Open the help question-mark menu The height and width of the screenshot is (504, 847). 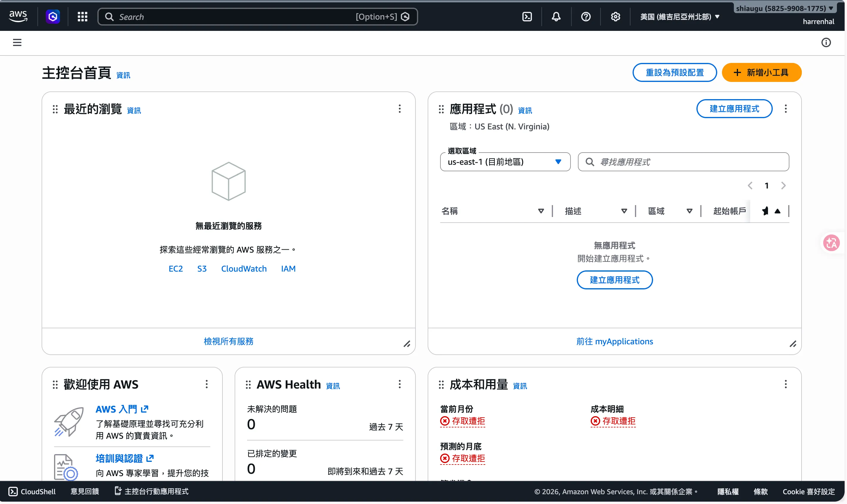coord(585,16)
